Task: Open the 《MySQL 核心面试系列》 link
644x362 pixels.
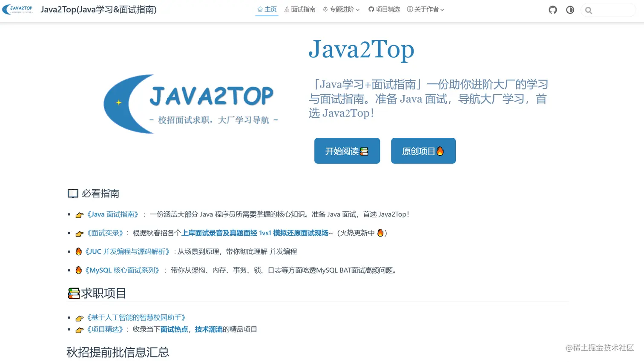Action: (x=122, y=271)
